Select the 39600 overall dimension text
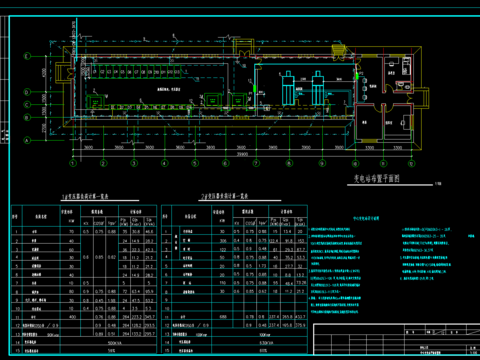Screen dimensions: 480x360 coord(242,154)
